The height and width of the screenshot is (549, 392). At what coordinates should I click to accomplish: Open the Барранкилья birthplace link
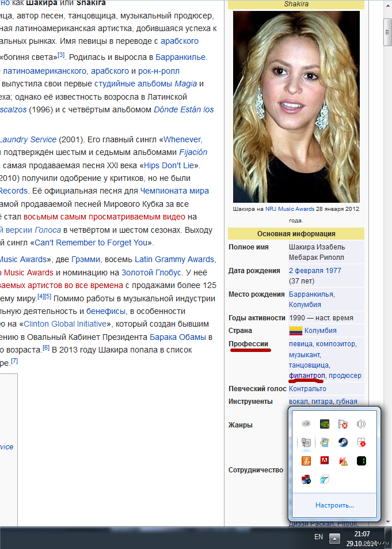[x=311, y=294]
